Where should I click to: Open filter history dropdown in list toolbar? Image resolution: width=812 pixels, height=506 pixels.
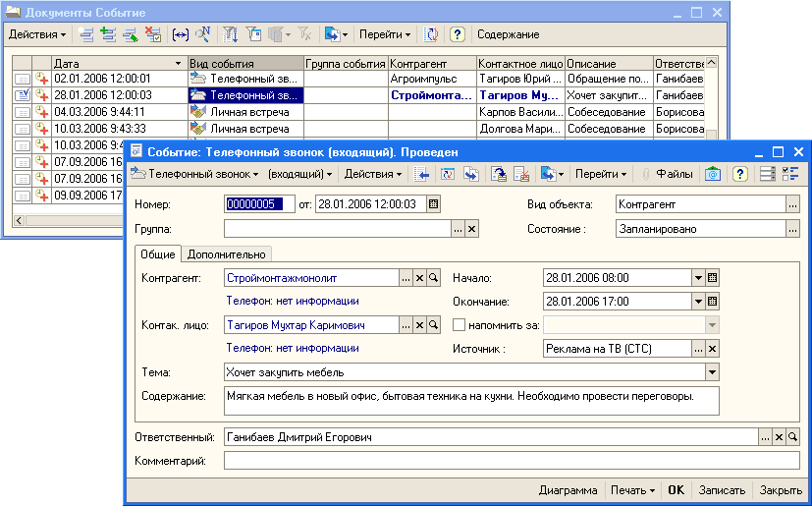(x=282, y=34)
